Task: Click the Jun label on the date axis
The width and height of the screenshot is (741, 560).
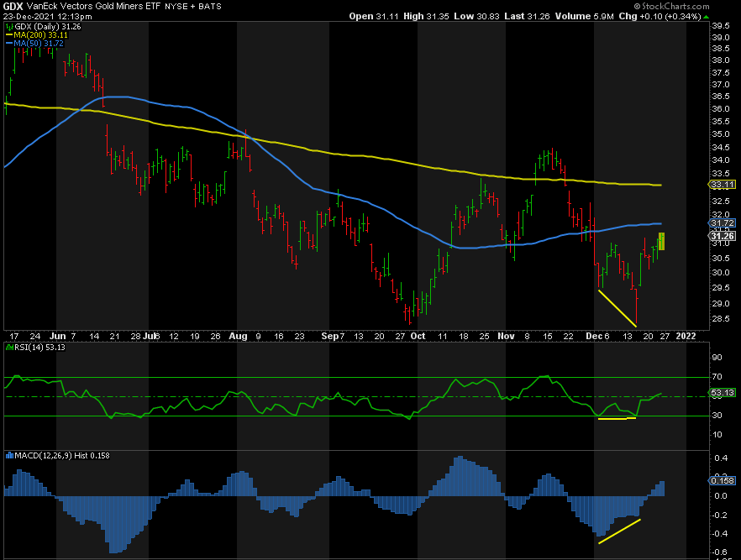Action: (x=58, y=336)
